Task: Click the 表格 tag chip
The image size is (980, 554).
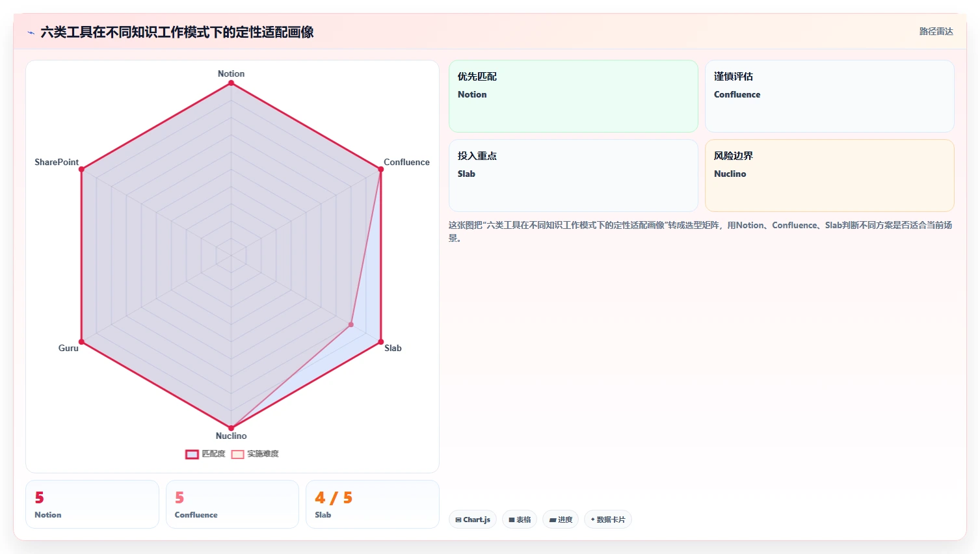Action: point(520,520)
